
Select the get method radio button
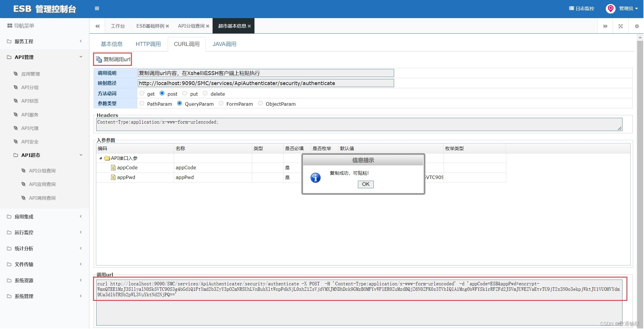pos(142,93)
